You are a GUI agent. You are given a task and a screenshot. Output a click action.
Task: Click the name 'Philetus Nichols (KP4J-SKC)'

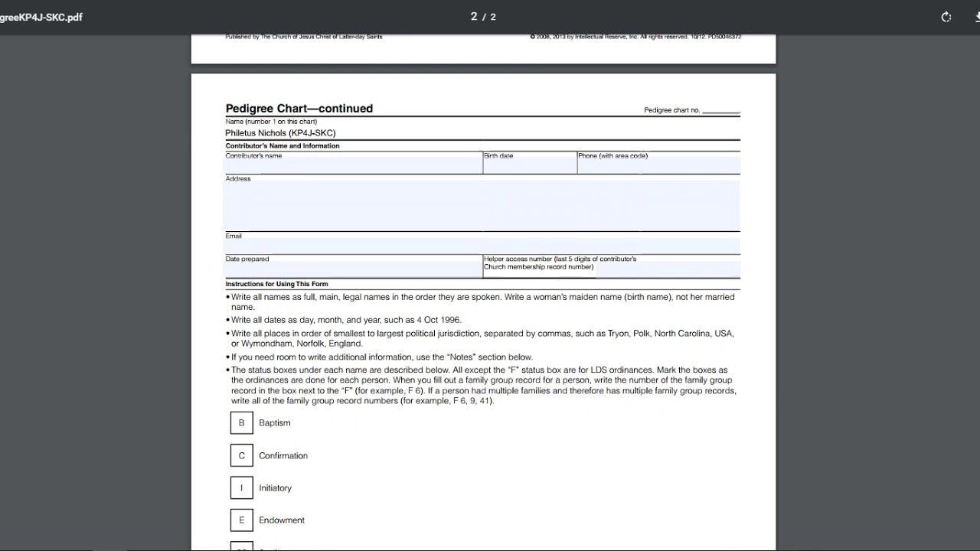[x=280, y=133]
